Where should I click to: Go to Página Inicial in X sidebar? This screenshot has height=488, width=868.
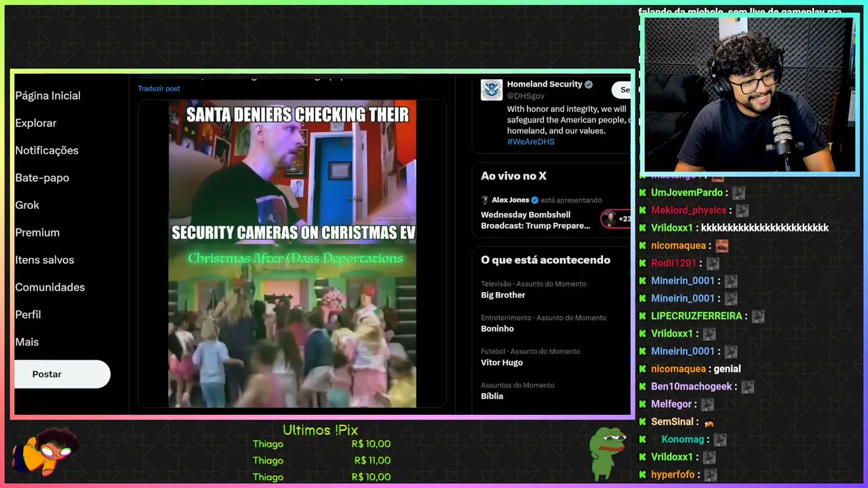click(47, 96)
